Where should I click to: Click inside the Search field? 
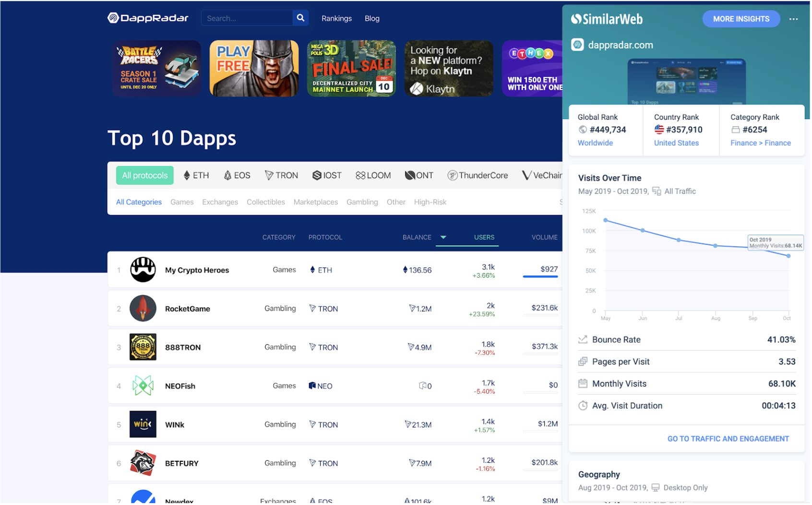point(247,18)
